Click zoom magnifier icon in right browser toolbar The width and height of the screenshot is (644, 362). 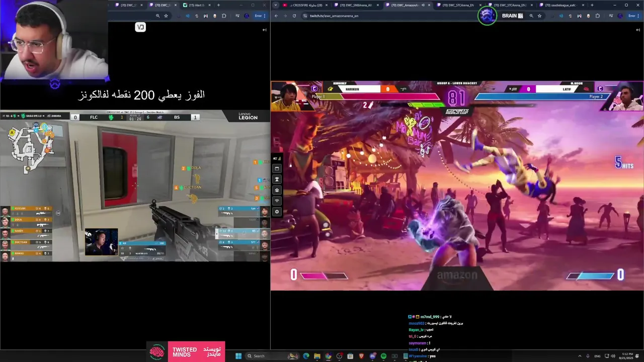[531, 16]
